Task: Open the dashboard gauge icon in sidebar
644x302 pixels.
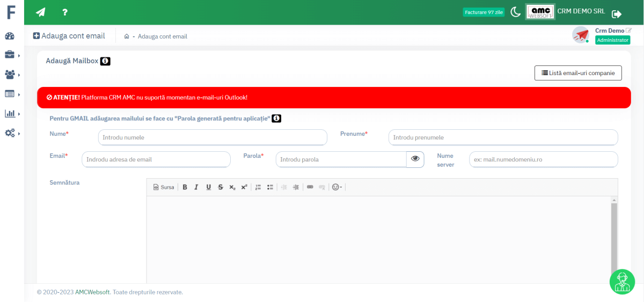Action: point(10,36)
